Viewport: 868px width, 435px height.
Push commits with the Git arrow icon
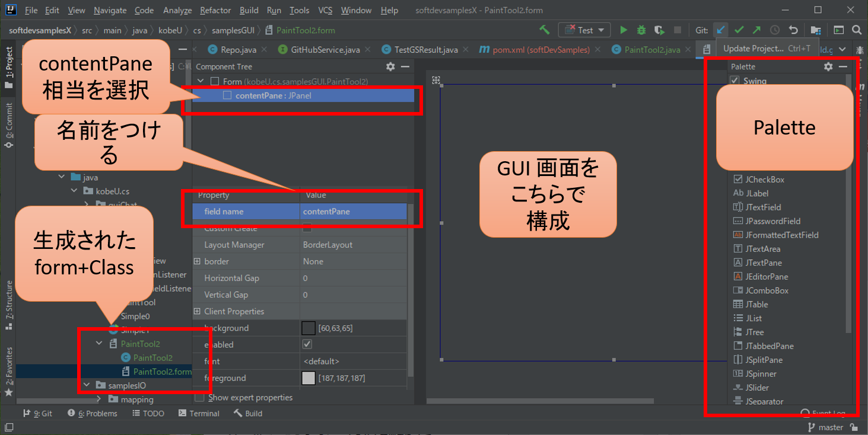click(756, 30)
